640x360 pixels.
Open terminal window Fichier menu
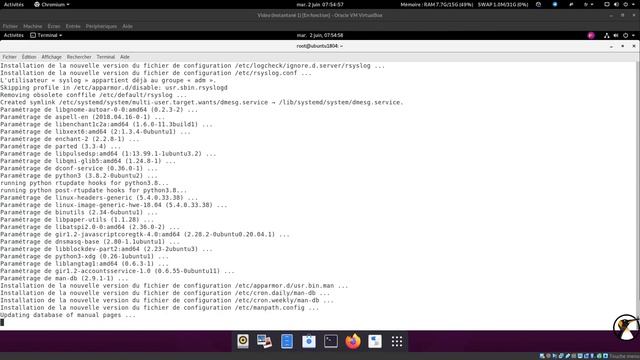tap(10, 57)
